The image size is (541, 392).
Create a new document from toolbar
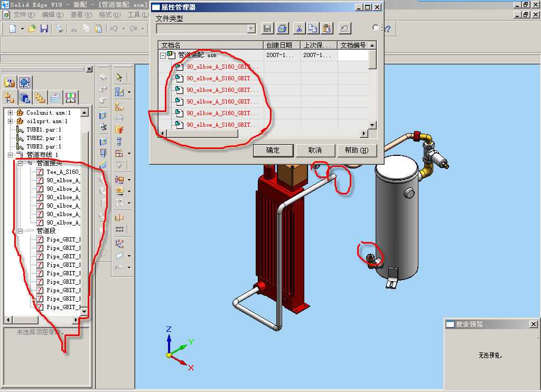click(13, 29)
